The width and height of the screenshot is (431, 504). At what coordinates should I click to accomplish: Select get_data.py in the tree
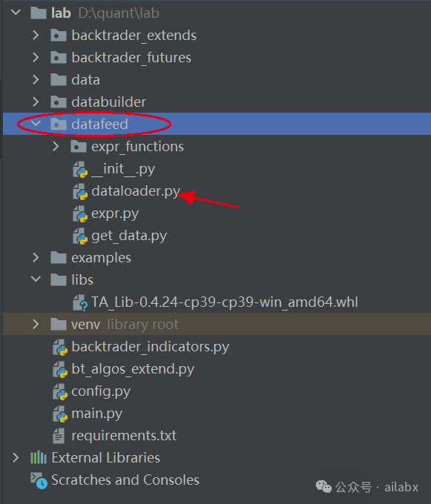click(129, 236)
